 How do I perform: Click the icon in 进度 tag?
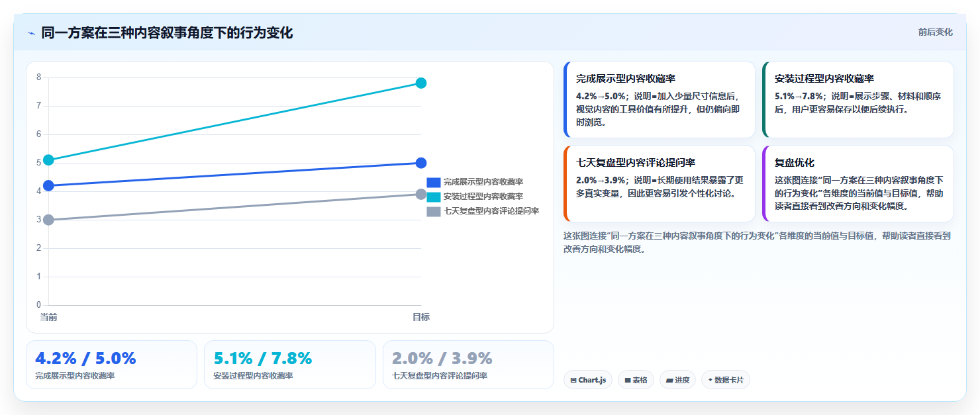click(669, 381)
